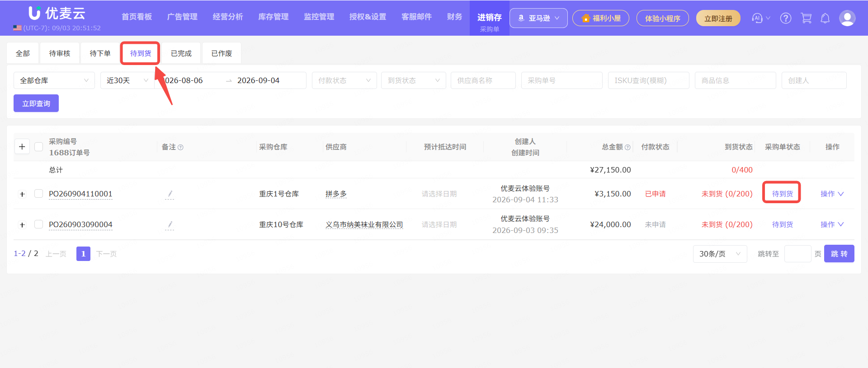Open the 授权&设置 menu
Screen dimensions: 868x368
(368, 17)
